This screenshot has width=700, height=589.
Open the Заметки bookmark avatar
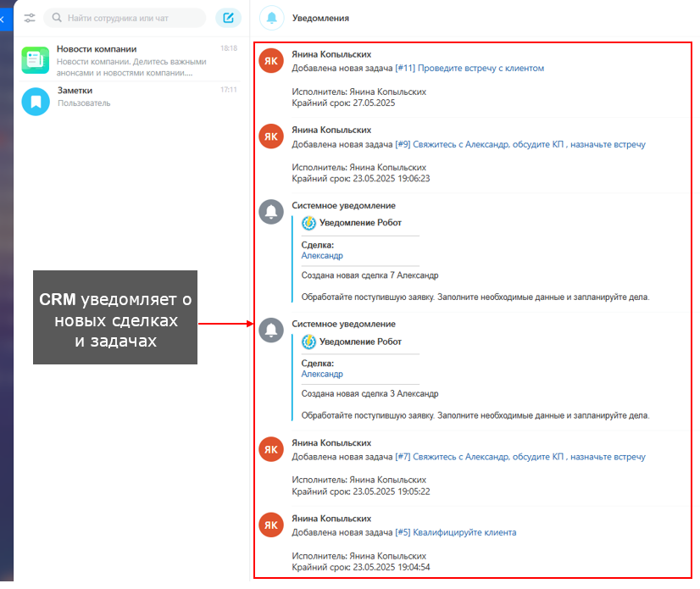coord(36,102)
